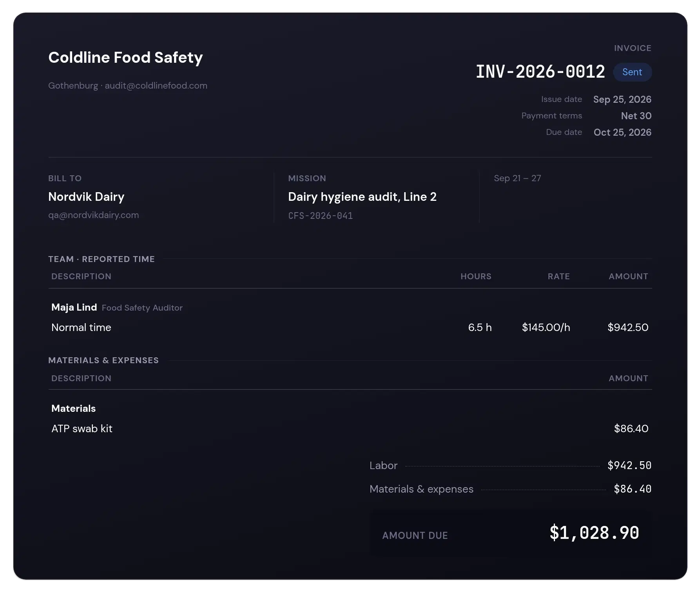Click the mission title Dairy hygiene audit, Line 2
This screenshot has height=593, width=700.
tap(362, 196)
